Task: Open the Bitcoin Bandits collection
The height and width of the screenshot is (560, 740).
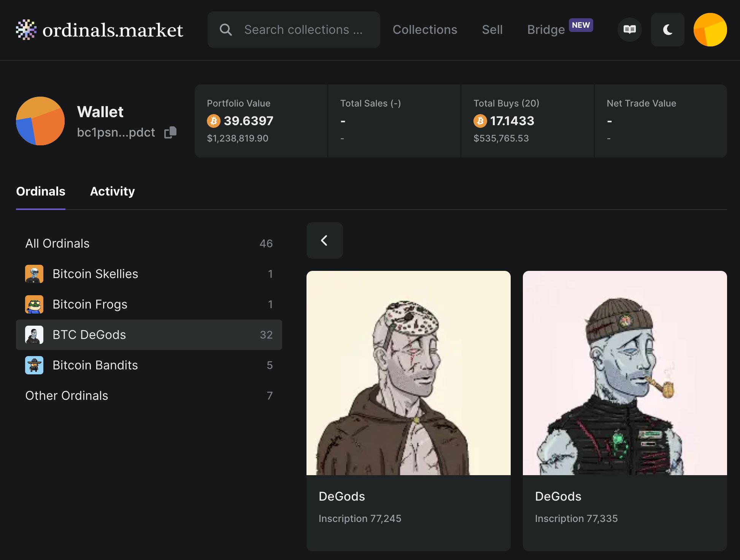Action: (95, 365)
